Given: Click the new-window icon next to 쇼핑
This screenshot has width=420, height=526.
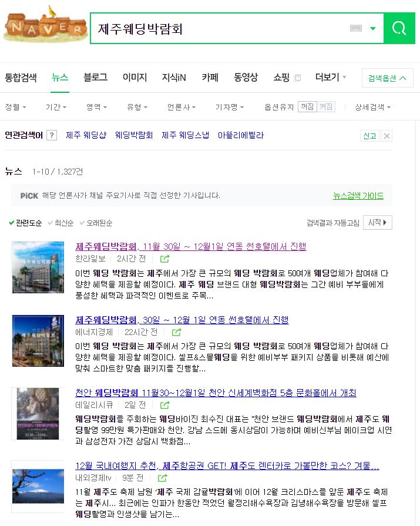Looking at the screenshot, I should [297, 78].
